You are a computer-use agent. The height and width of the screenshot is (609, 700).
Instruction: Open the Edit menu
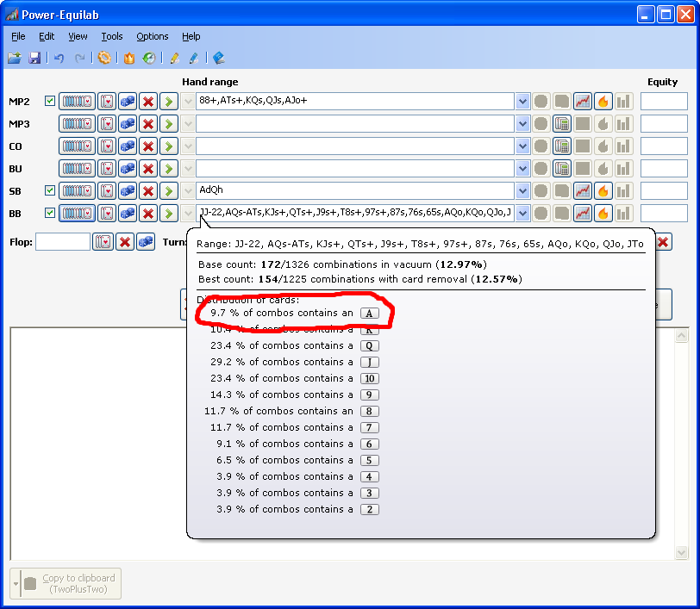click(47, 36)
